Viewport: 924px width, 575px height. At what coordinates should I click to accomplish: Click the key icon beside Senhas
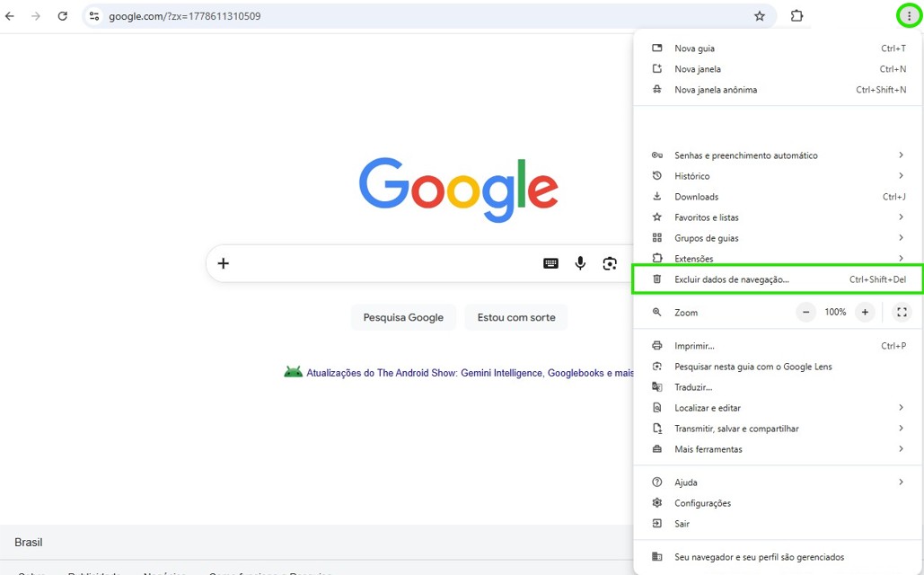click(657, 155)
